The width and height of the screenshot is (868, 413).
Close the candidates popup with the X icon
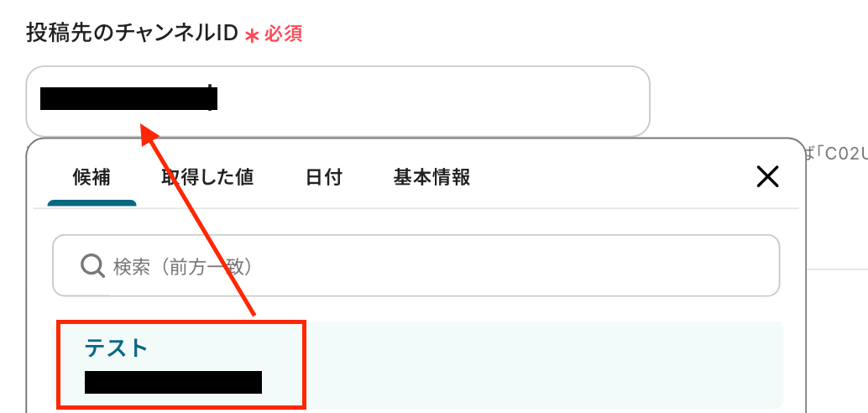[767, 177]
